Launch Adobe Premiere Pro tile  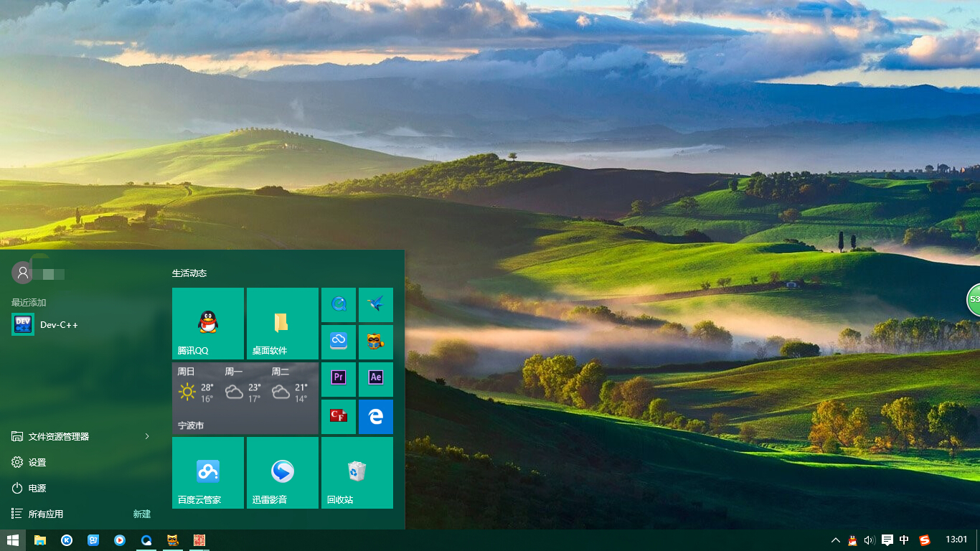(339, 380)
